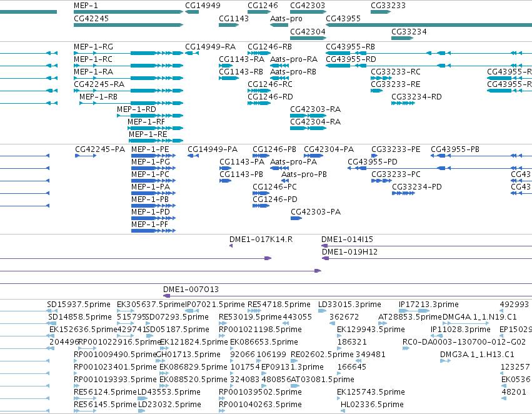Select the IP07021.5prime EST label
Viewport: 532px width, 414px height.
[x=215, y=305]
